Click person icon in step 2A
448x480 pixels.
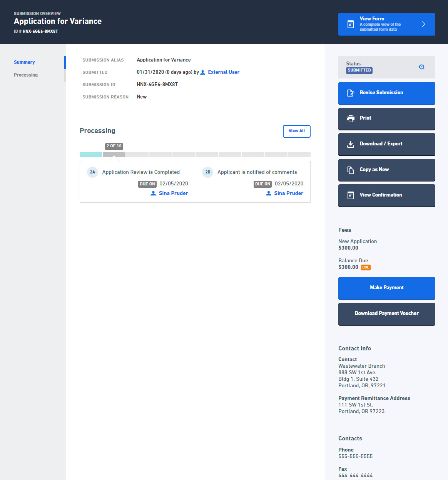tap(153, 193)
